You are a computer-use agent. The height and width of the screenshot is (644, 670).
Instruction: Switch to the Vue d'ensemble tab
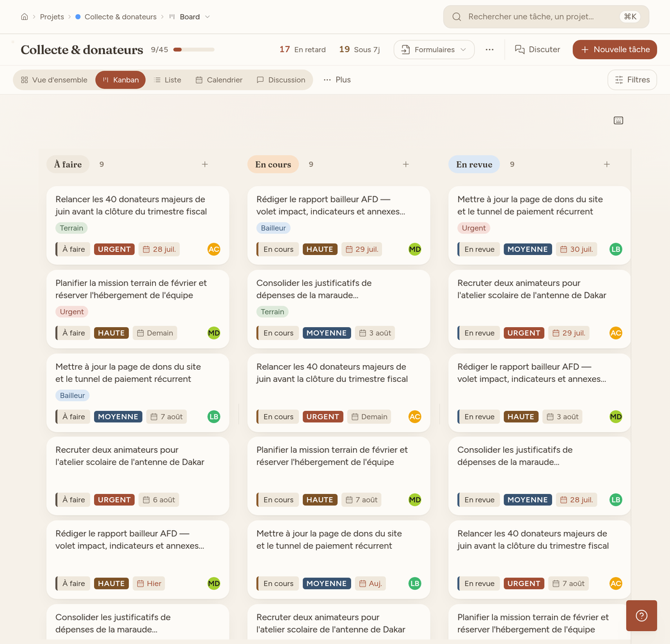coord(54,80)
